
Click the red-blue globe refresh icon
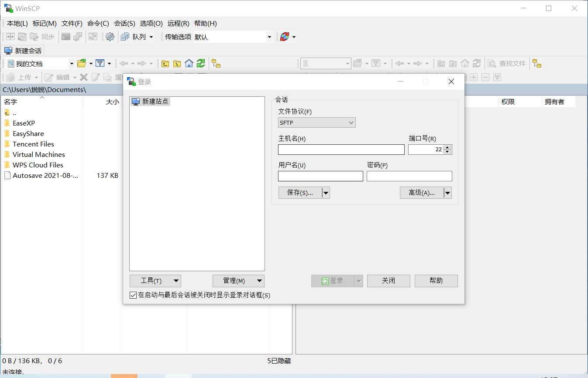pyautogui.click(x=285, y=37)
